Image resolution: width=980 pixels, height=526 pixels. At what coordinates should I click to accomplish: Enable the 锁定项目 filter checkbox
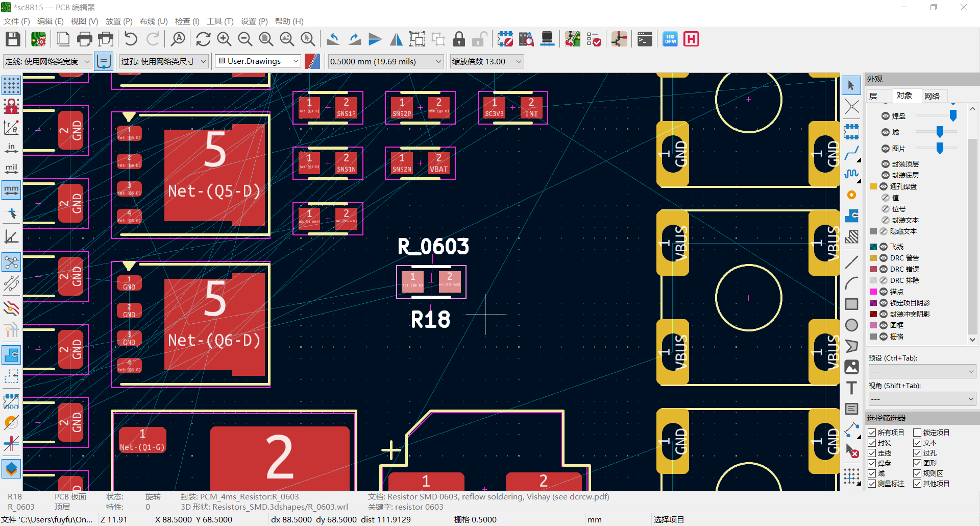point(917,433)
